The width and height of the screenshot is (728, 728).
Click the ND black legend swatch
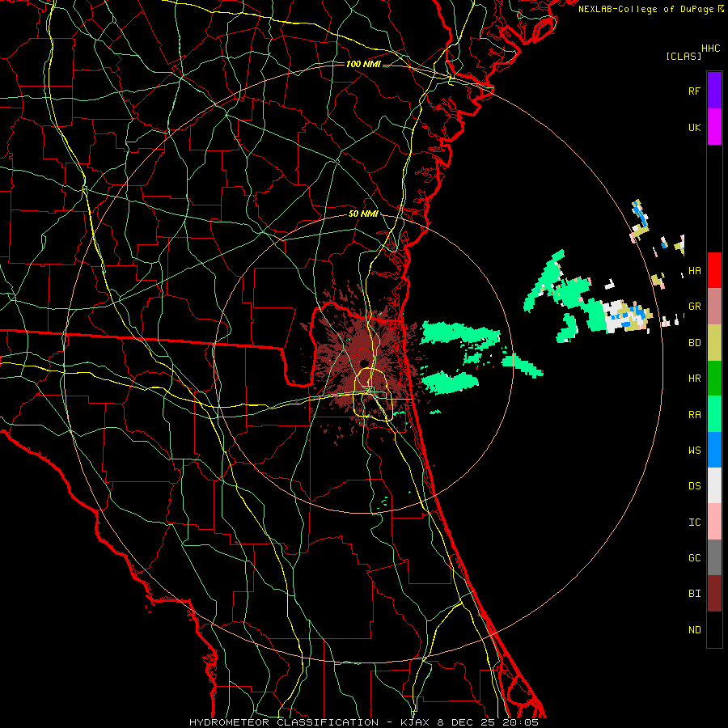(714, 629)
